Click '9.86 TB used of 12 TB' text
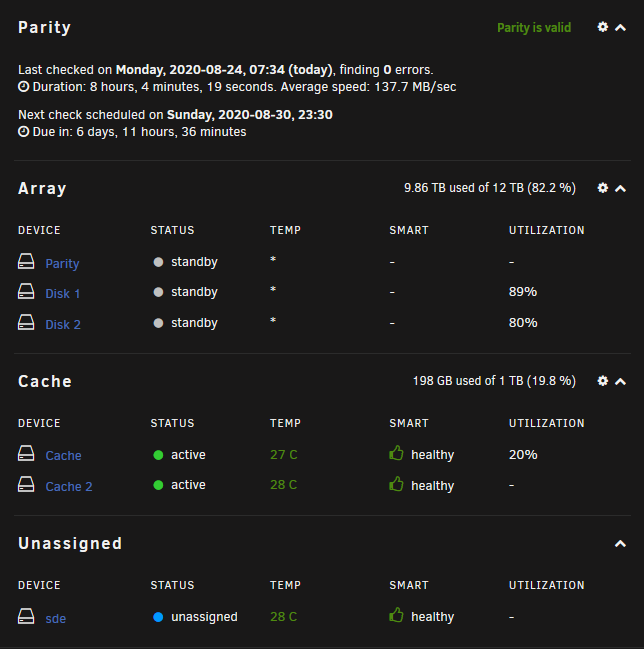 click(x=464, y=188)
